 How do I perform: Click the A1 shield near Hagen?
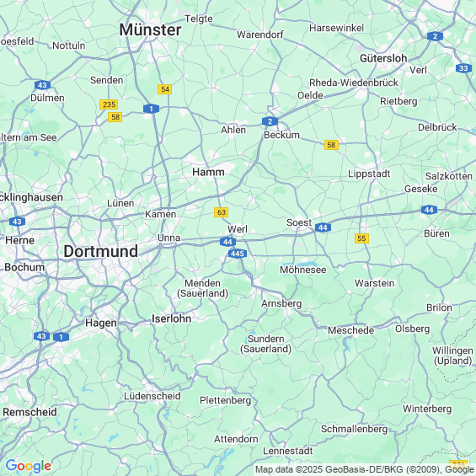61,337
